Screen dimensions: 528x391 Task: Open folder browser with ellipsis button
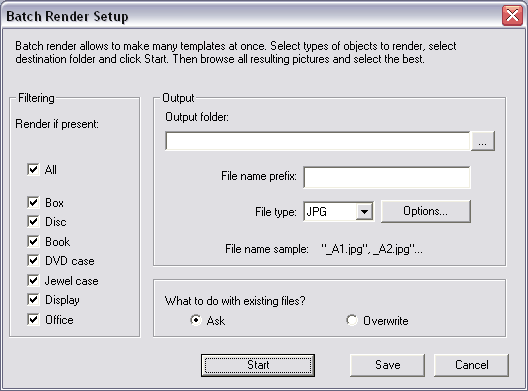[483, 141]
